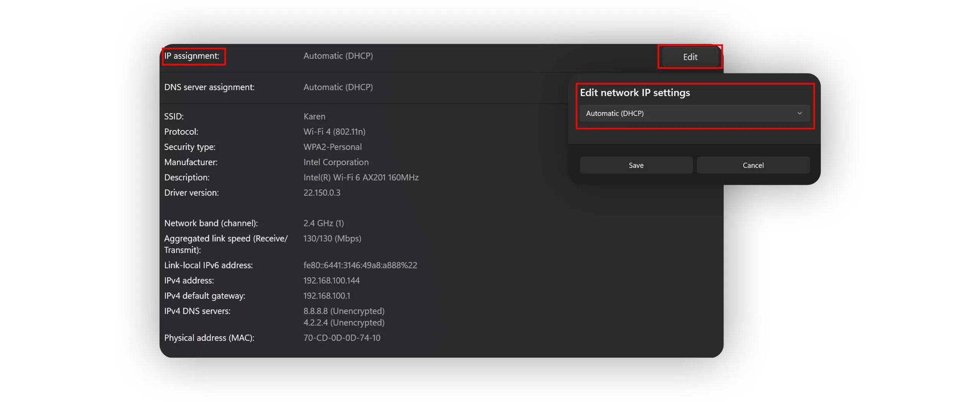Click the 130/130 (Mbps) link speed value

pos(332,238)
